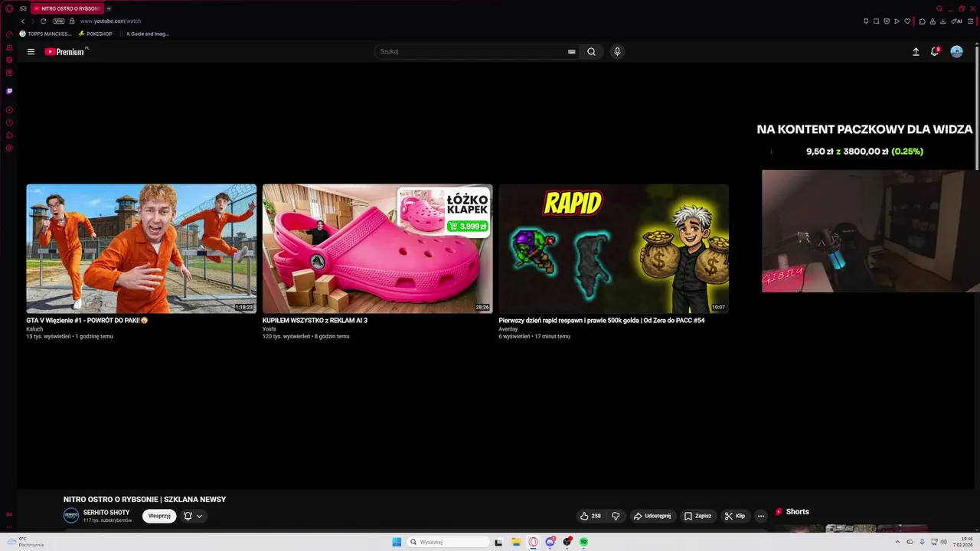This screenshot has width=980, height=551.
Task: Click the page vertical scrollbar
Action: 978,107
